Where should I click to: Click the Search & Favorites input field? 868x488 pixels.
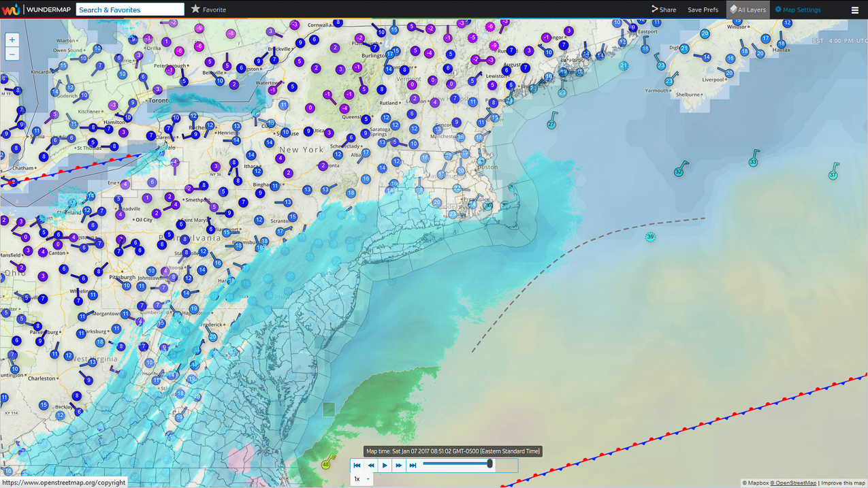pyautogui.click(x=129, y=10)
